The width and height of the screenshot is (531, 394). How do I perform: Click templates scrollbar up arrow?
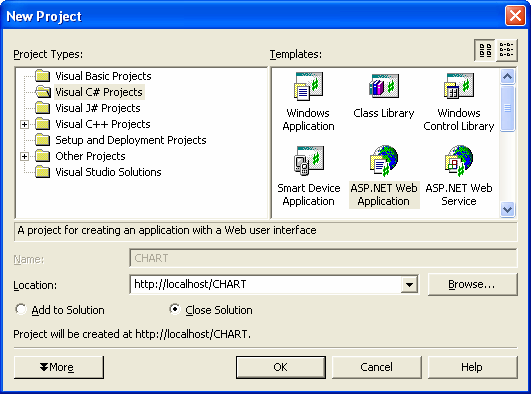[x=507, y=77]
